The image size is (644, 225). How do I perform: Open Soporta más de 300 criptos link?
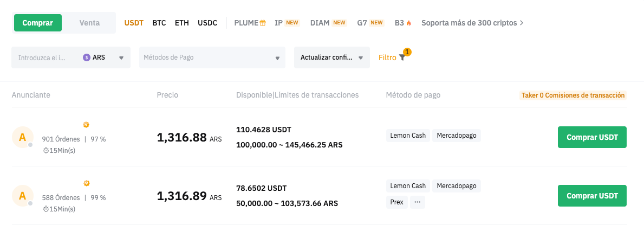(x=472, y=23)
